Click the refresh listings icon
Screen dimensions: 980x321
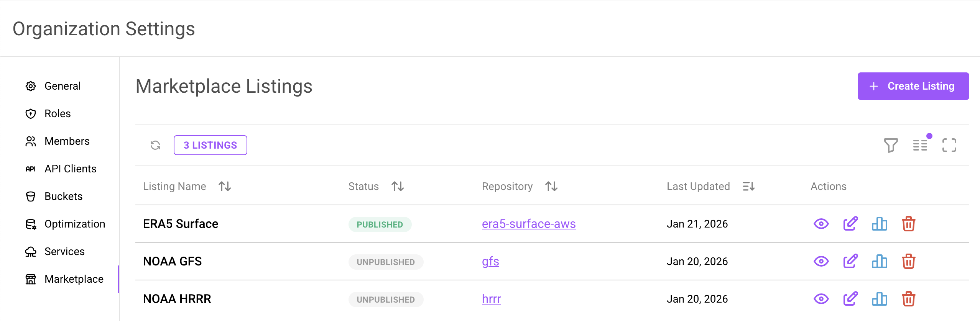click(155, 145)
